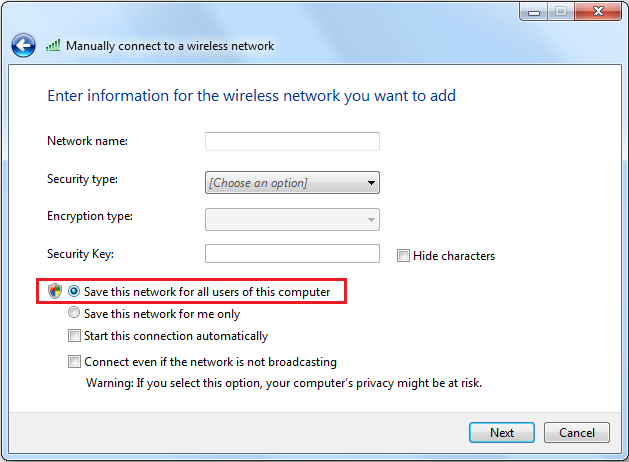The image size is (629, 462).
Task: Click the Manually connect to wireless network title
Action: tap(170, 46)
